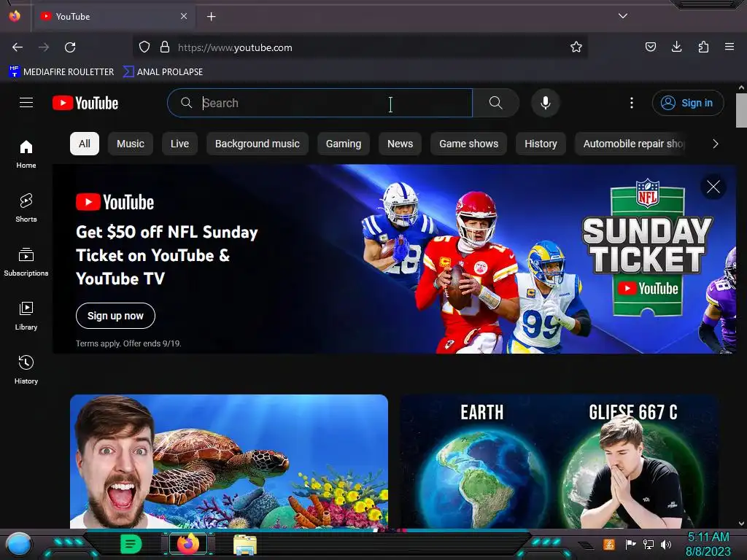Click Sign in button

pyautogui.click(x=687, y=103)
